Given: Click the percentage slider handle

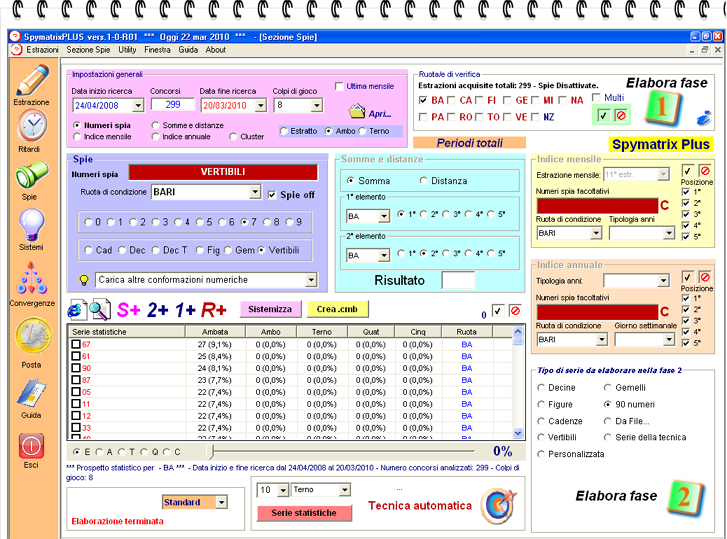Looking at the screenshot, I should coord(210,451).
